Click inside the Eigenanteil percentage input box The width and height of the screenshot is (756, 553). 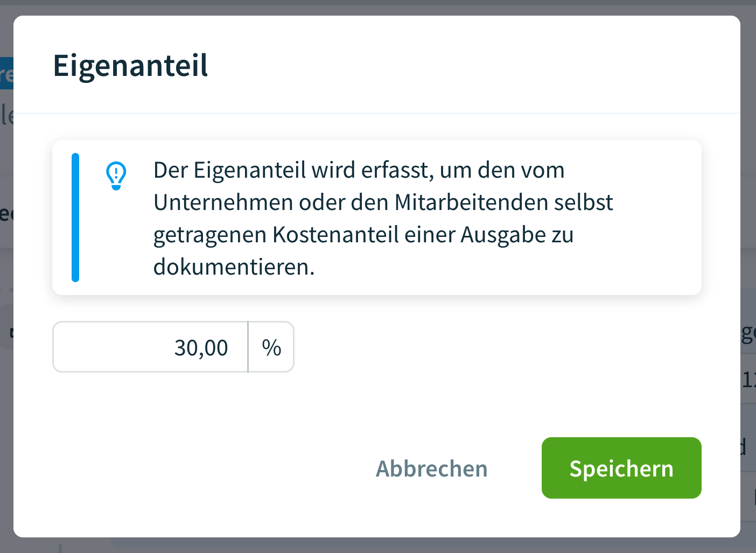tap(151, 347)
